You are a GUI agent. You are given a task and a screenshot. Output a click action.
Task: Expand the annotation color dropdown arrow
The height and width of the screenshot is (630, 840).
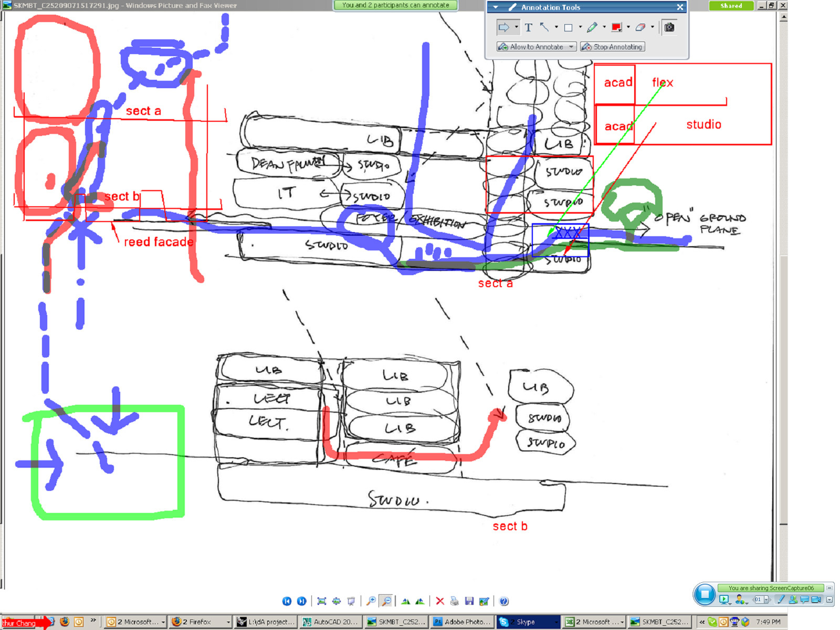click(628, 27)
